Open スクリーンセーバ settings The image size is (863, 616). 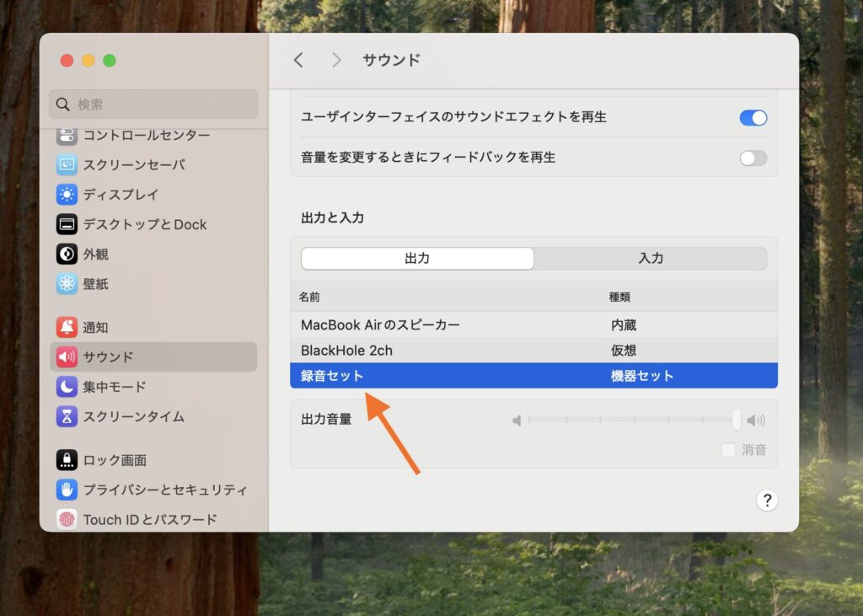[134, 164]
